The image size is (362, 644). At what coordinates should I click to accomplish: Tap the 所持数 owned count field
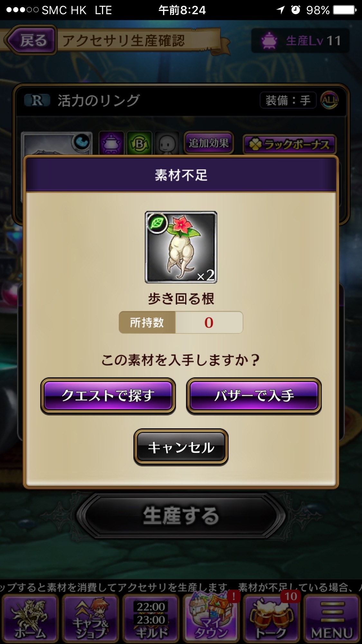tap(181, 322)
